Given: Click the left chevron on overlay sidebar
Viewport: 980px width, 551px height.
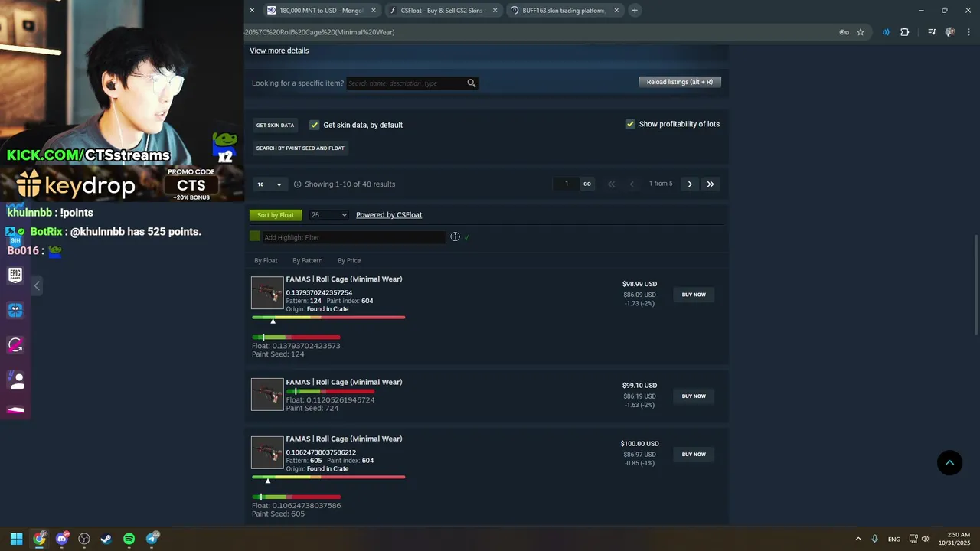Looking at the screenshot, I should 37,285.
